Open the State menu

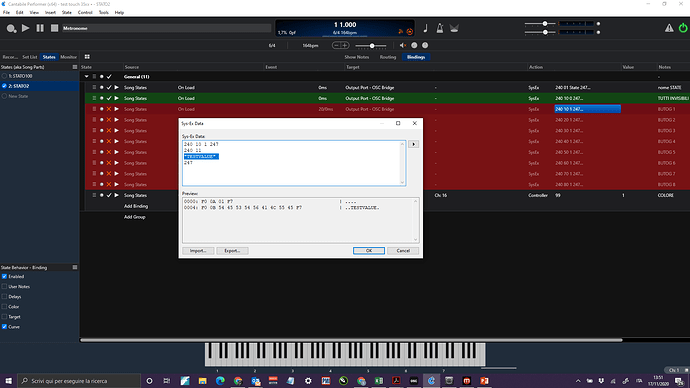pos(66,13)
